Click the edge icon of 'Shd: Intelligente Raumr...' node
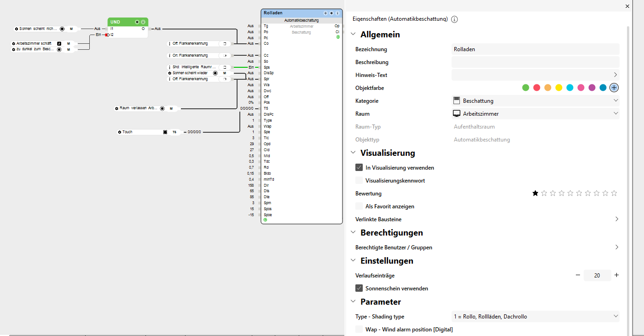 pyautogui.click(x=225, y=67)
